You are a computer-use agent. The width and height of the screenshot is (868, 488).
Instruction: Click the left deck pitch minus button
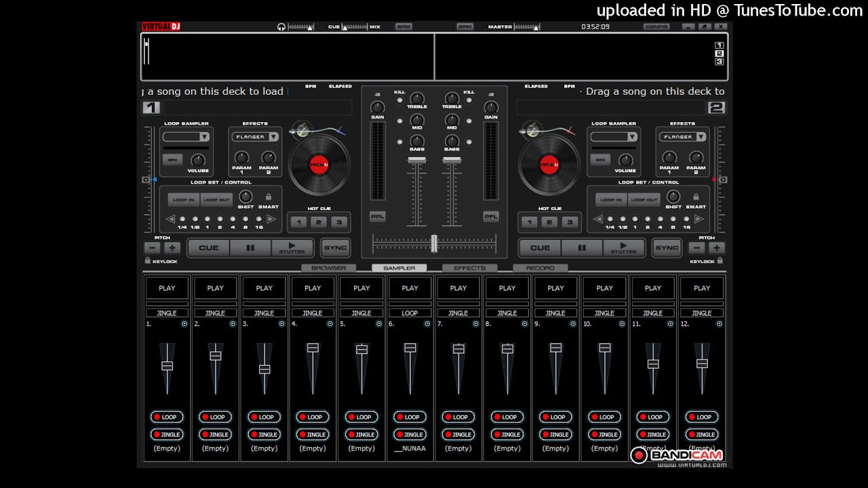pos(154,248)
